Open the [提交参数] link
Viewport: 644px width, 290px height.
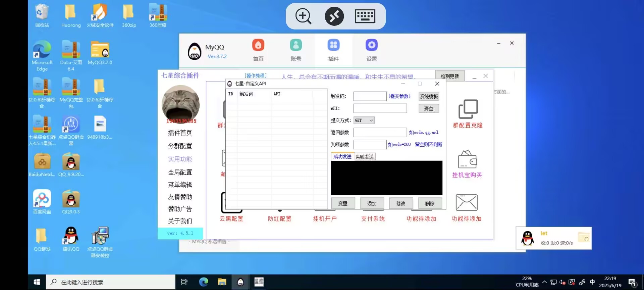(x=399, y=96)
